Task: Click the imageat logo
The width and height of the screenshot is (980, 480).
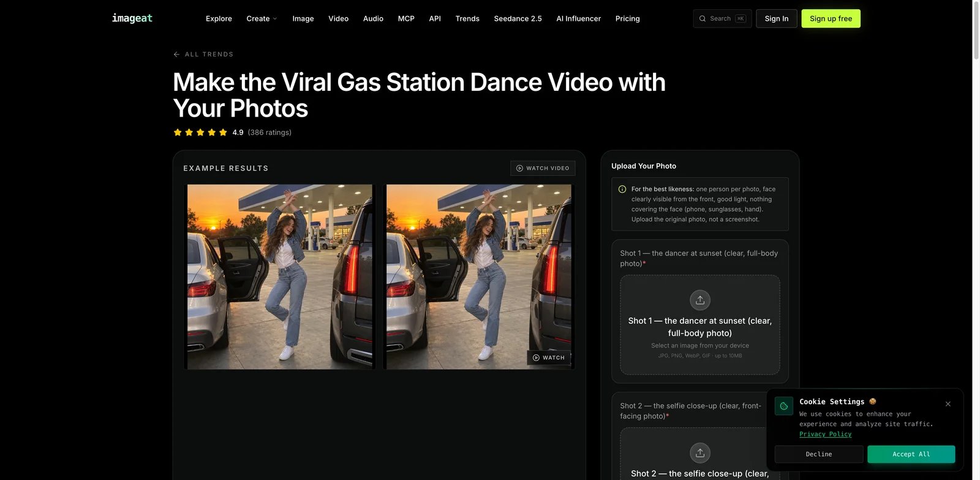Action: (x=132, y=18)
